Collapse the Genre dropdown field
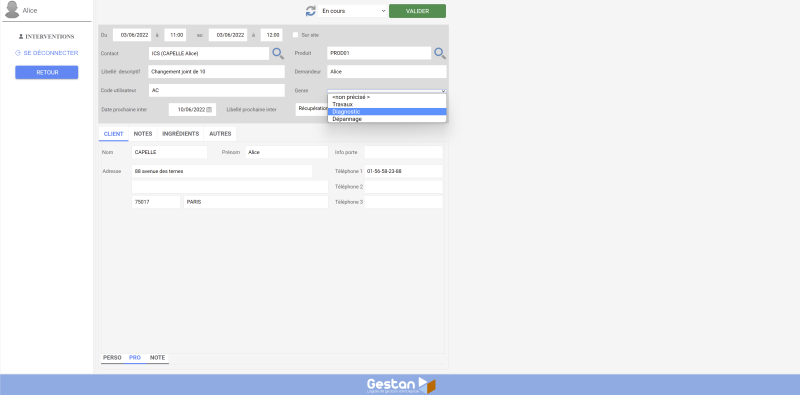800x395 pixels. 387,90
